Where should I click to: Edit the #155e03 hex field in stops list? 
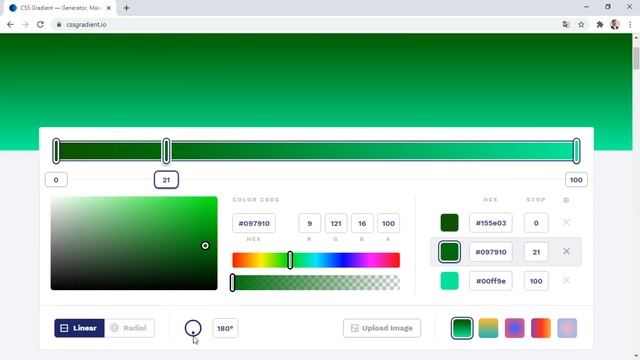(x=491, y=223)
